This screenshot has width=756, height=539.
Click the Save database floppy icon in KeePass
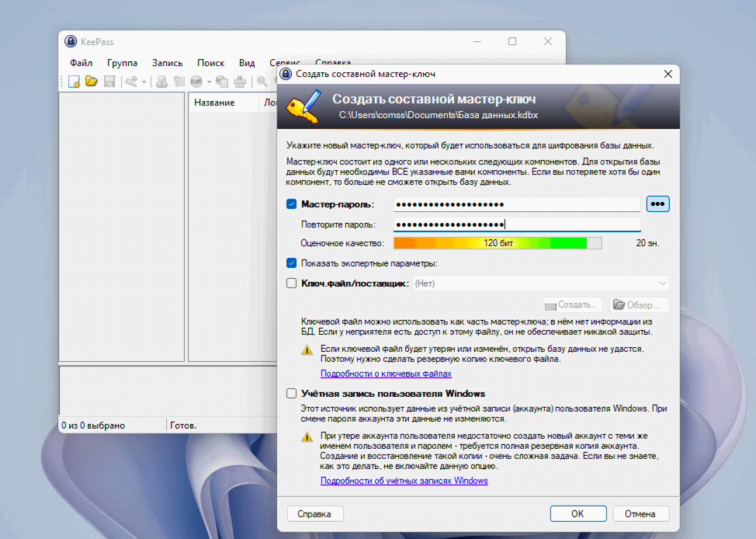109,82
